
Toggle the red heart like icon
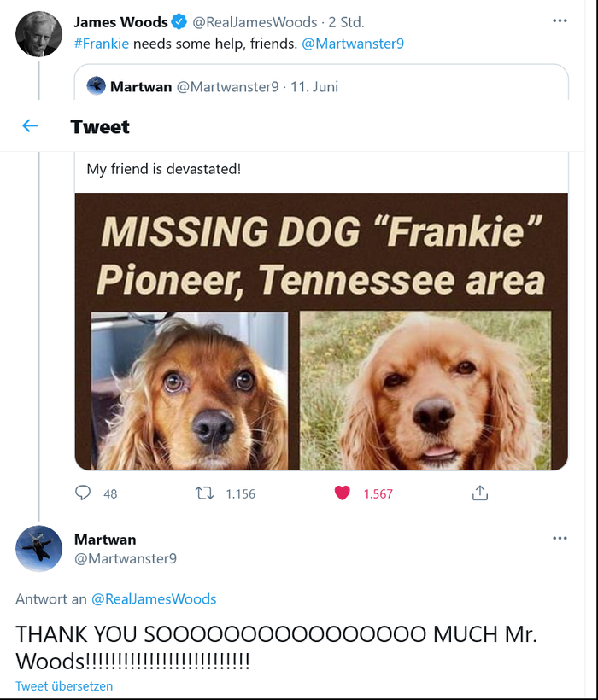(343, 493)
